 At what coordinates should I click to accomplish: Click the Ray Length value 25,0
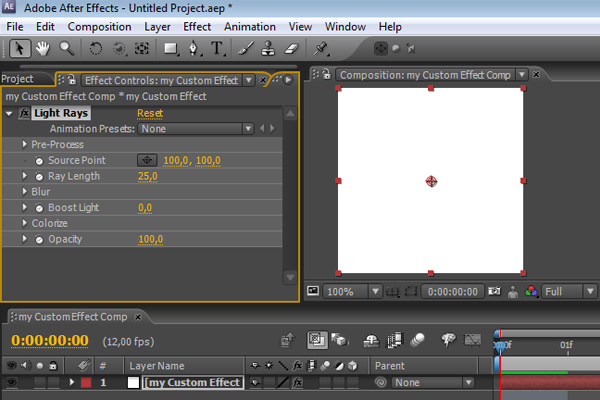[x=148, y=176]
